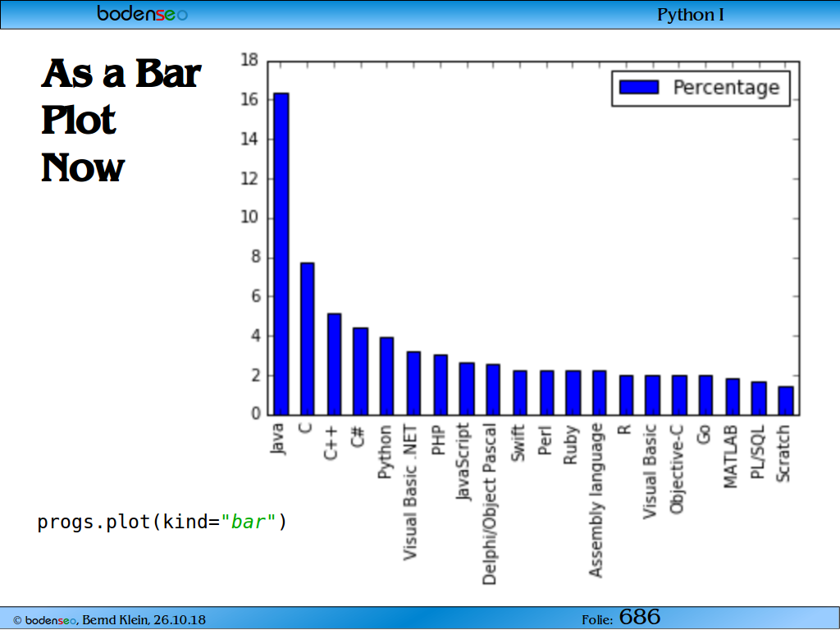Click the 'JavaScript' x-axis label

[x=463, y=462]
